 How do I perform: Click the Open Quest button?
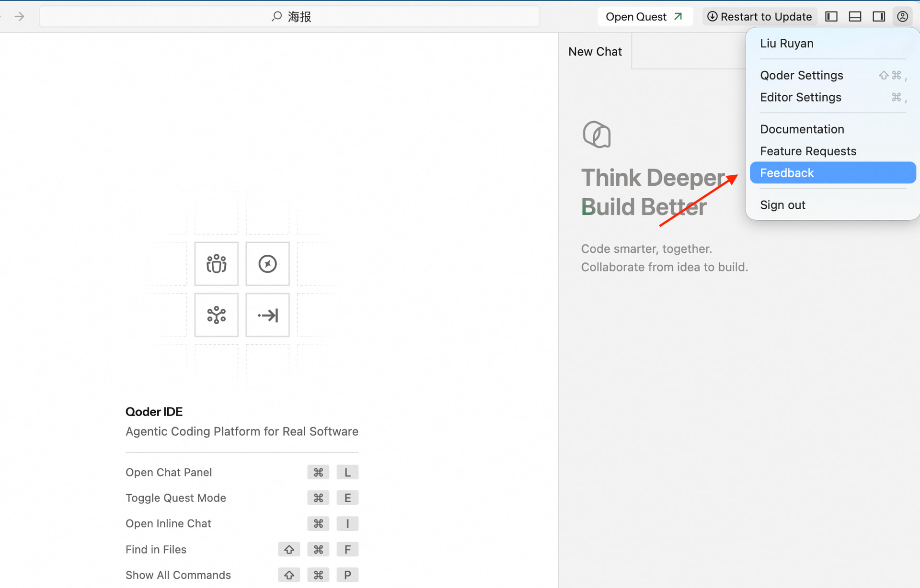click(x=644, y=17)
